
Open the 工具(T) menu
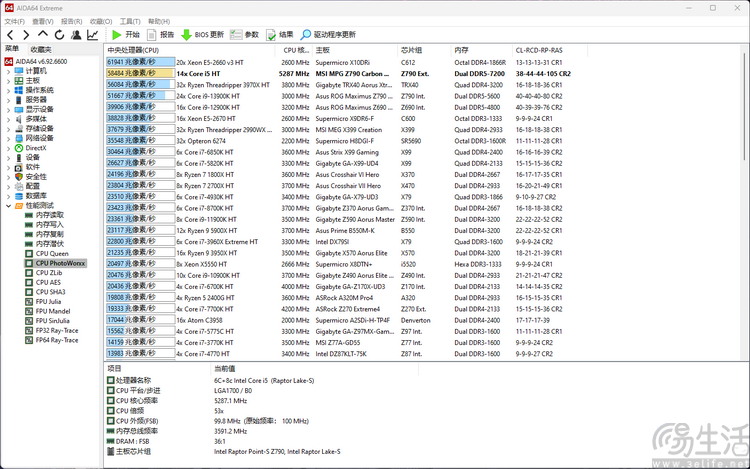(x=130, y=22)
